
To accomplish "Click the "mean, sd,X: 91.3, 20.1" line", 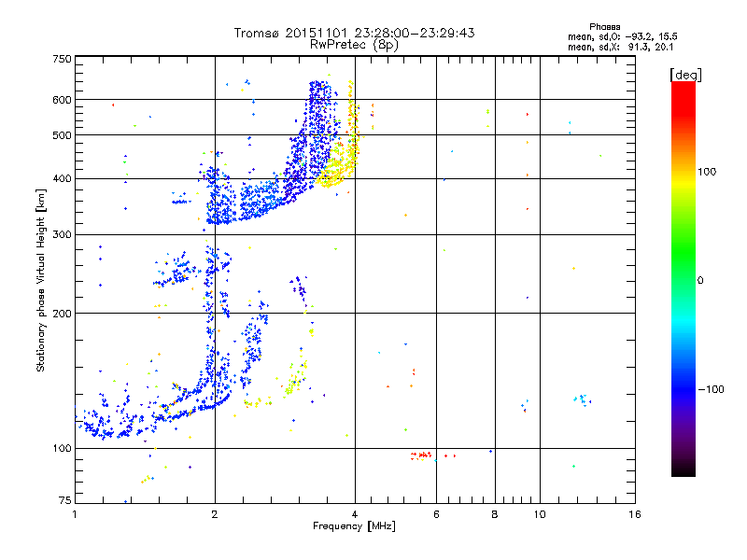I will (620, 47).
